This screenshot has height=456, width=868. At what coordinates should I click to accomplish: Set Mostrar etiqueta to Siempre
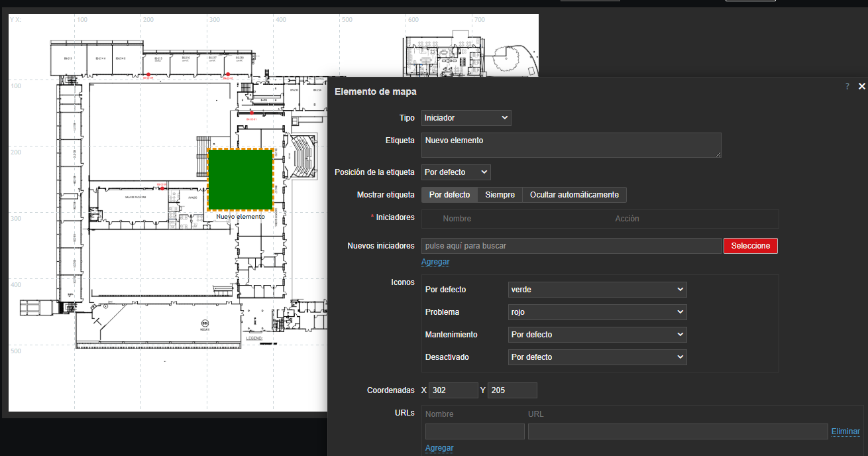tap(500, 195)
